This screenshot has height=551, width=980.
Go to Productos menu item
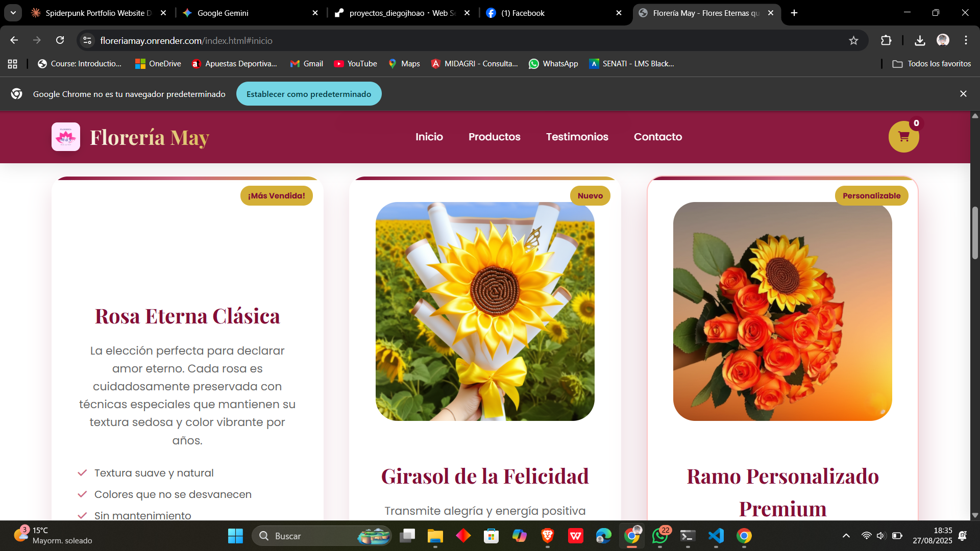[494, 137]
